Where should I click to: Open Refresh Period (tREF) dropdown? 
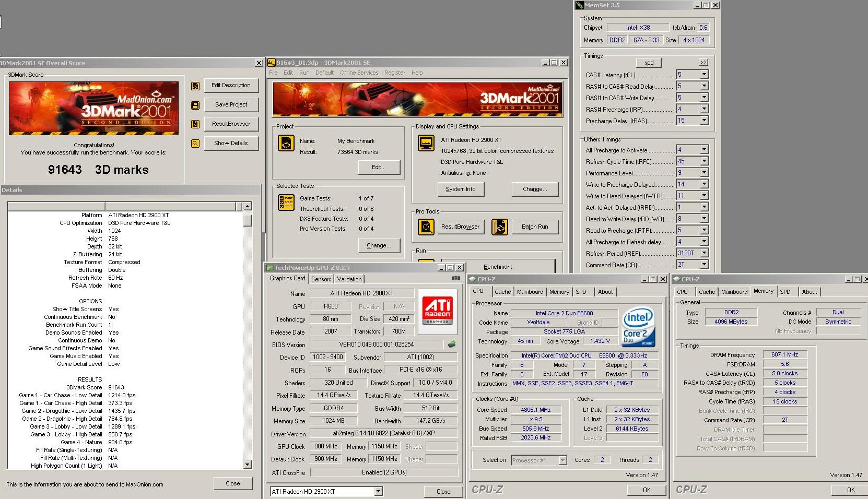704,253
